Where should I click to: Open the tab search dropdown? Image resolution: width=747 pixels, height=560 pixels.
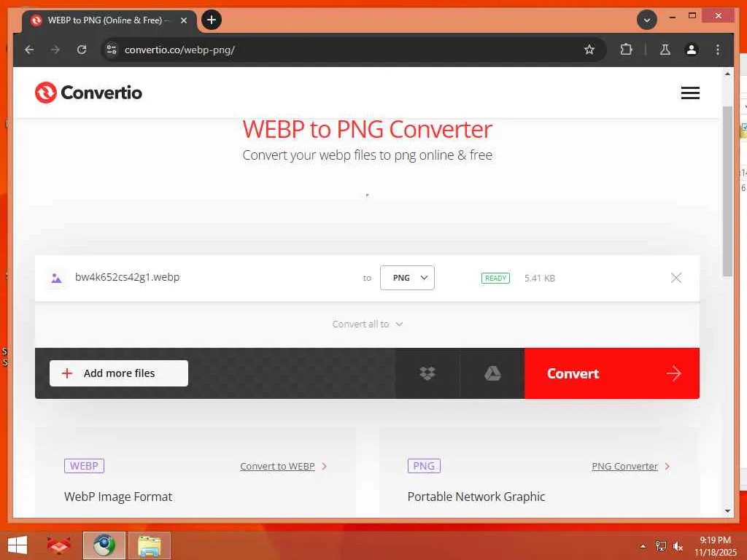[x=646, y=20]
